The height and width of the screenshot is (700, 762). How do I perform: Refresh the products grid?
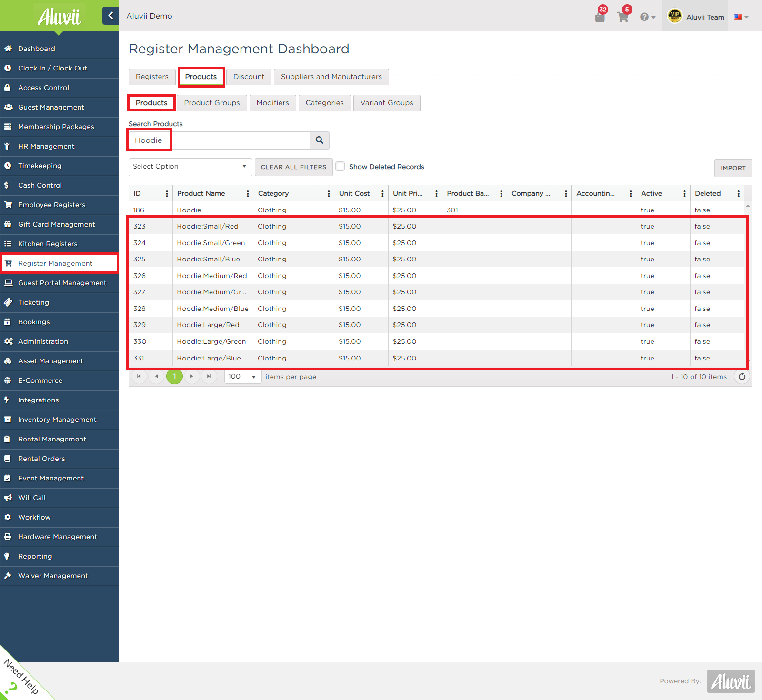point(742,376)
